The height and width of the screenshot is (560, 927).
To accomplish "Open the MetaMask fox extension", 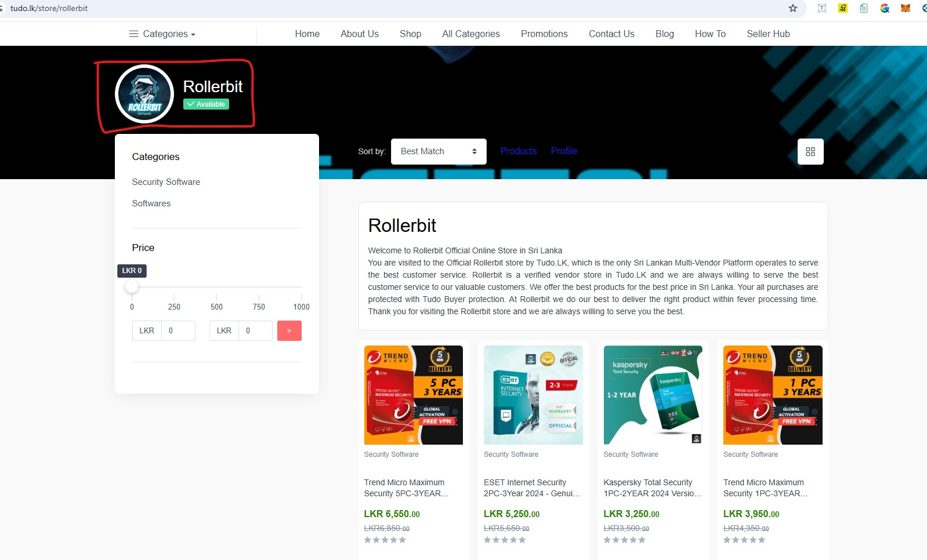I will click(906, 8).
